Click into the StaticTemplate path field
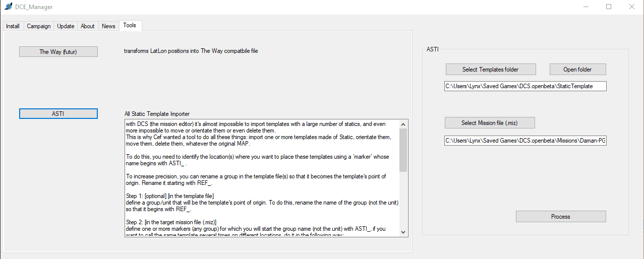644x259 pixels. [x=525, y=86]
